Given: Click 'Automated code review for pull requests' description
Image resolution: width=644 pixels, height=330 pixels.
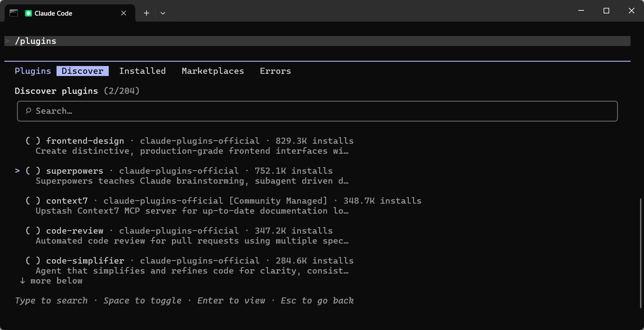Looking at the screenshot, I should point(192,241).
